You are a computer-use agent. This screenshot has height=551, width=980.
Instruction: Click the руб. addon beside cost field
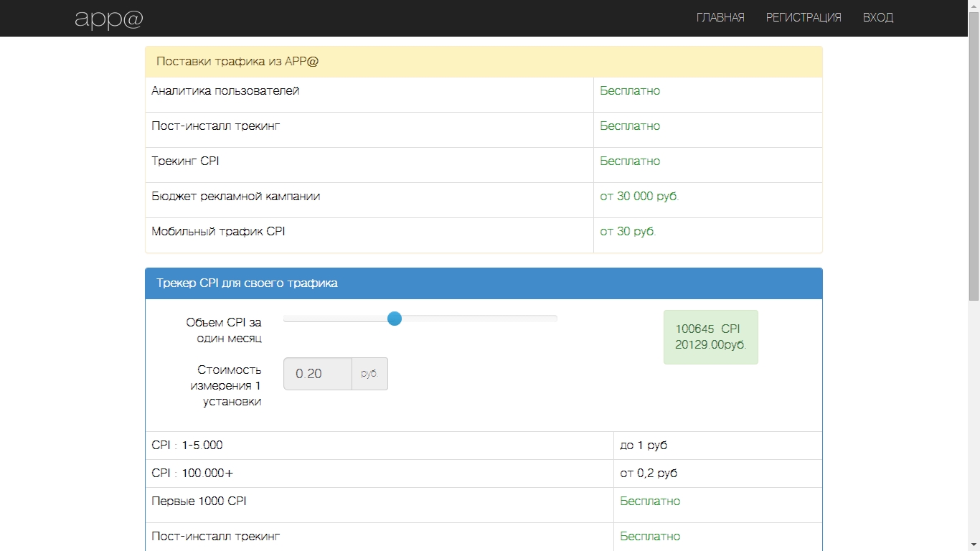coord(369,374)
